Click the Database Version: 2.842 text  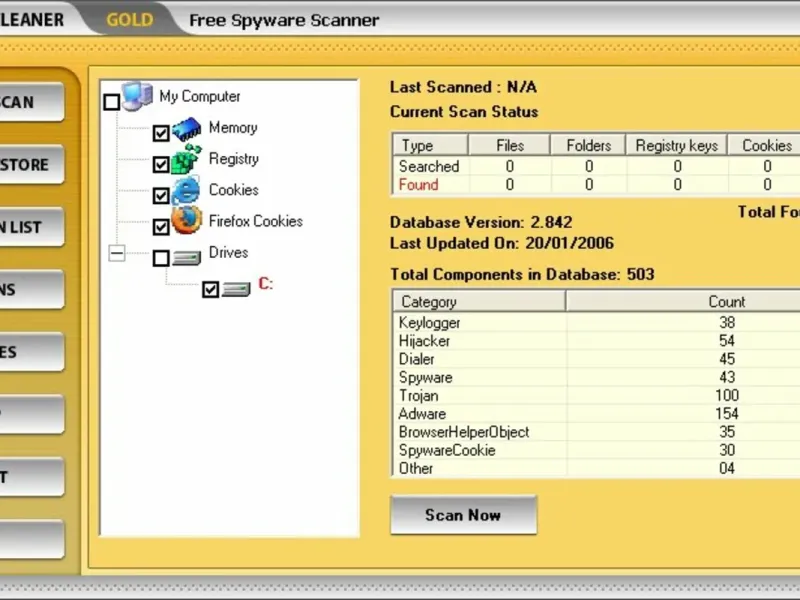[x=481, y=222]
